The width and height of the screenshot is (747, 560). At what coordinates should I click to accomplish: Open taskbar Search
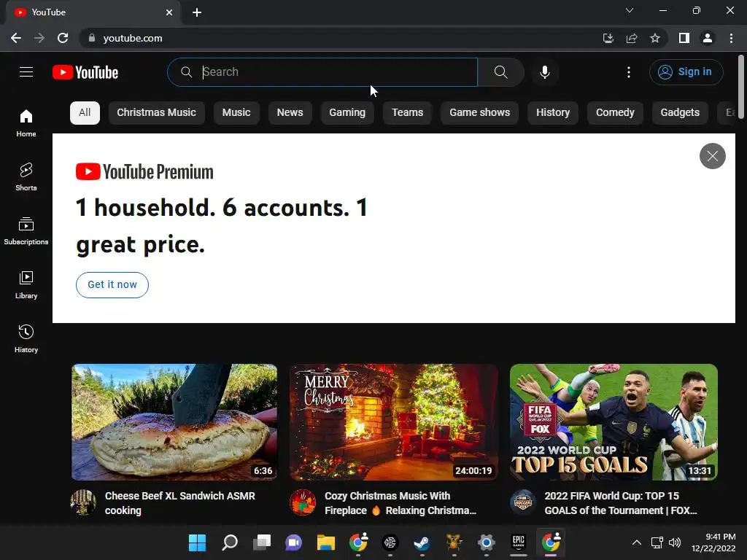point(230,542)
